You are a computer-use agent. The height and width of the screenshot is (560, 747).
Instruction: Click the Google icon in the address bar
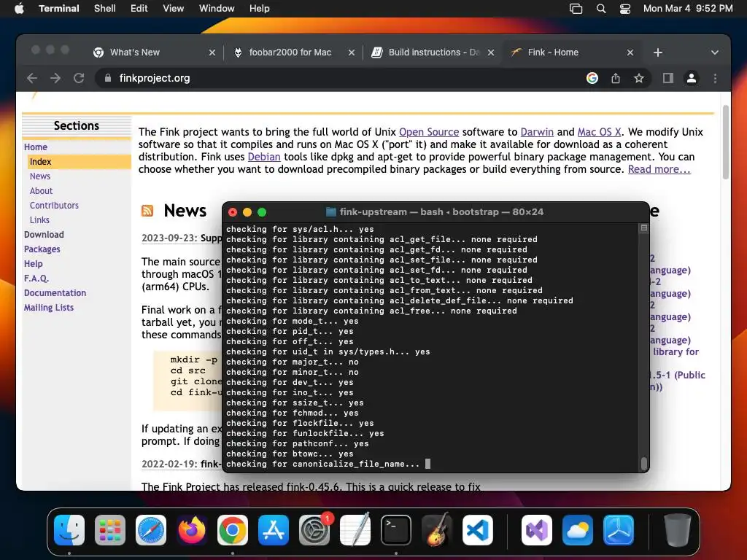[592, 78]
